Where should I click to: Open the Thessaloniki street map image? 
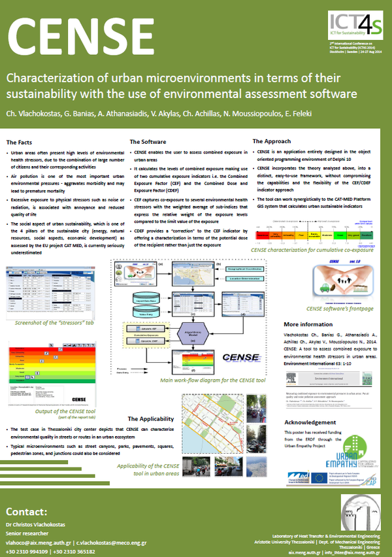click(213, 424)
